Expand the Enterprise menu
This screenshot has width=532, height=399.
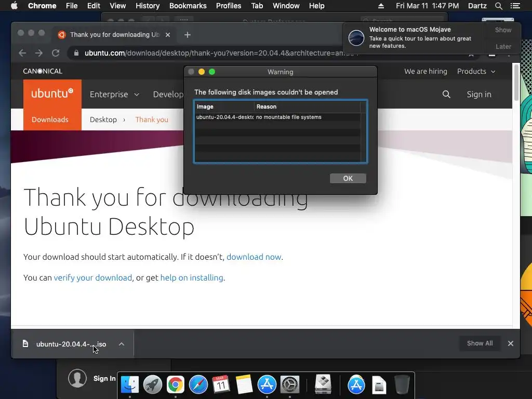pos(114,95)
